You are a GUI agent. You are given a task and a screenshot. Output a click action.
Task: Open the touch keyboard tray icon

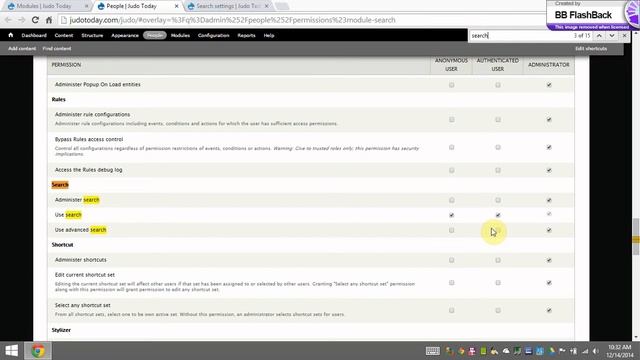[x=433, y=351]
